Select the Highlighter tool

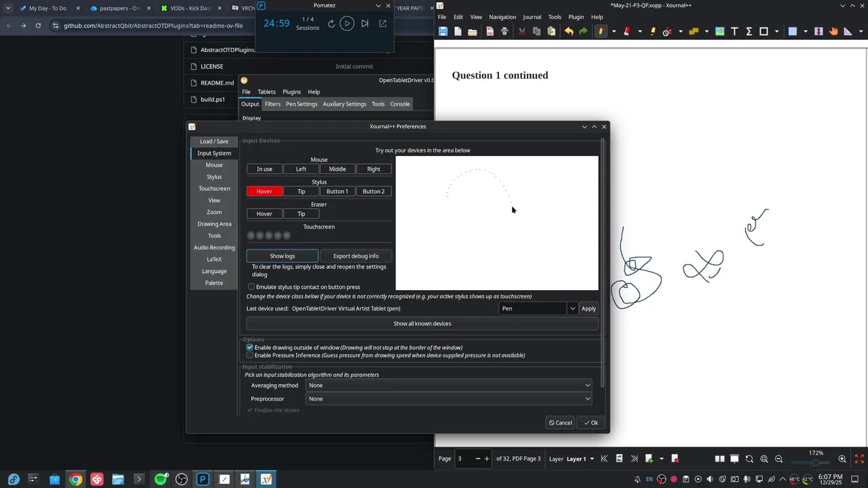[x=652, y=31]
